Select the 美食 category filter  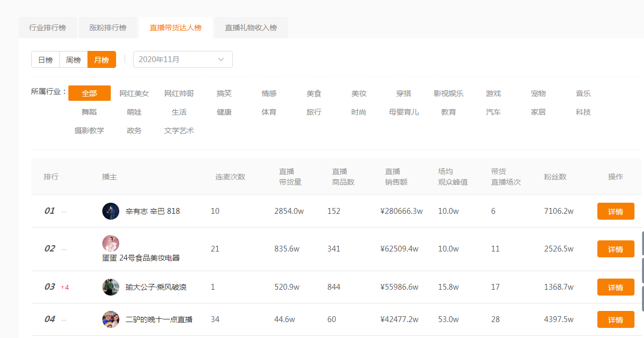[x=313, y=93]
